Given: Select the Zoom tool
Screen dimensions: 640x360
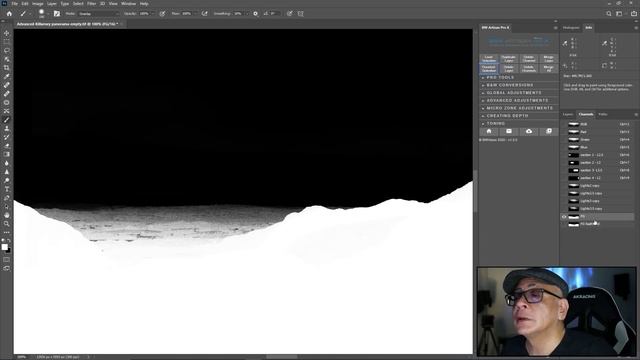Looking at the screenshot, I should click(x=7, y=223).
